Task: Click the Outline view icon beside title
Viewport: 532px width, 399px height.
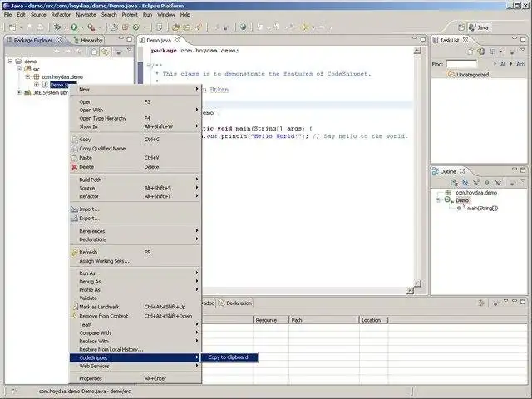Action: pyautogui.click(x=435, y=171)
